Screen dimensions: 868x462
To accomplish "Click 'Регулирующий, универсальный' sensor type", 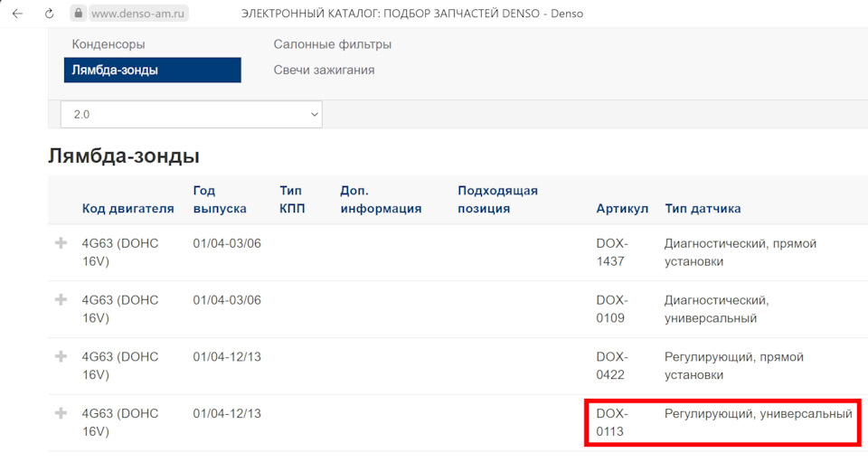I will tap(759, 413).
